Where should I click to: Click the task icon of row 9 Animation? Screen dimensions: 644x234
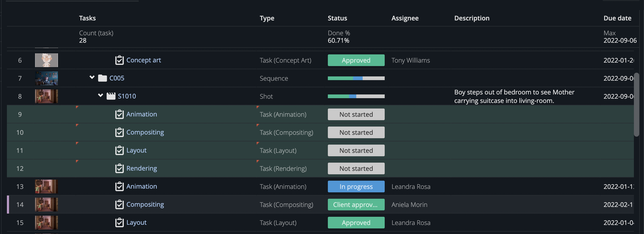pyautogui.click(x=119, y=114)
